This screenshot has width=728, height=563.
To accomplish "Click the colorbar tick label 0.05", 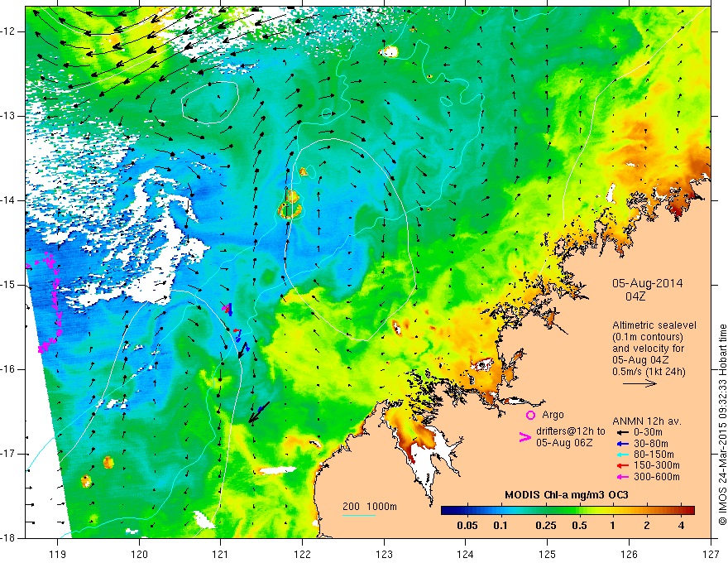I will (x=467, y=526).
